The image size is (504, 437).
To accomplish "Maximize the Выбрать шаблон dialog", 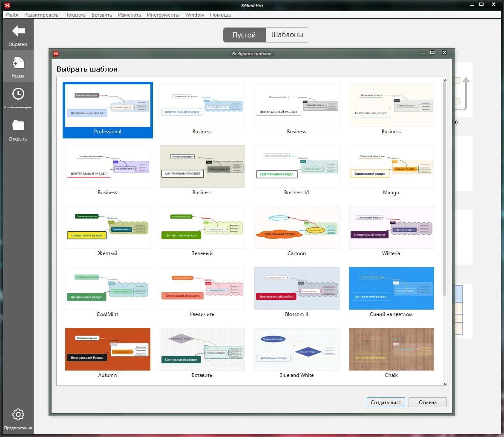I will tap(433, 53).
